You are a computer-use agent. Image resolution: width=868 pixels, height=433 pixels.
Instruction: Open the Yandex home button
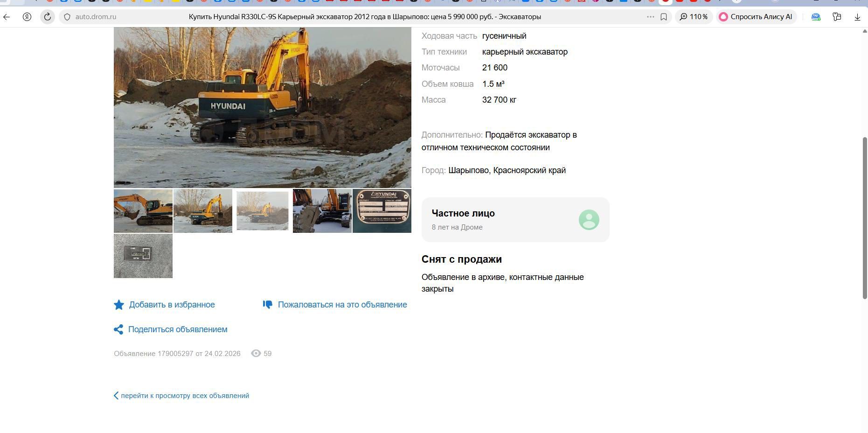tap(27, 17)
